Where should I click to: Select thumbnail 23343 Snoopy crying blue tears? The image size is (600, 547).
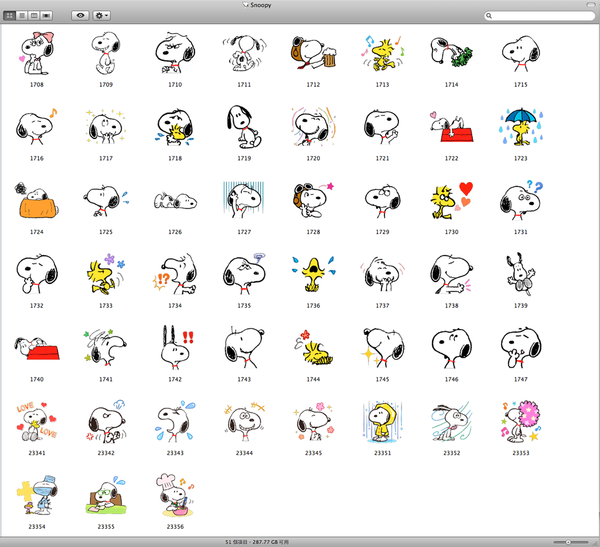click(x=175, y=421)
